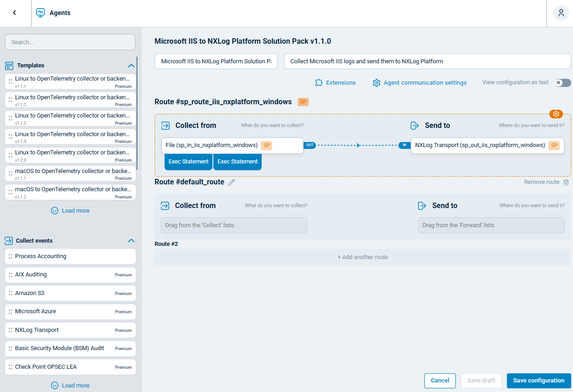Click the Agents monitor icon in header

pos(41,13)
